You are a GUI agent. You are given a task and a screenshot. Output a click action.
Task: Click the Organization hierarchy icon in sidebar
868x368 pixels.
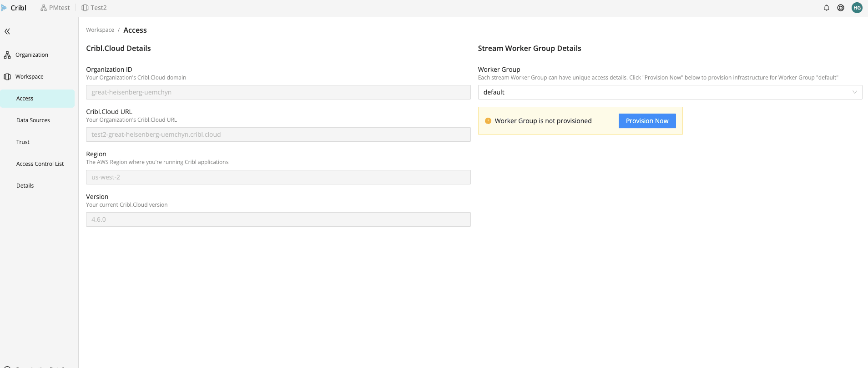point(7,55)
